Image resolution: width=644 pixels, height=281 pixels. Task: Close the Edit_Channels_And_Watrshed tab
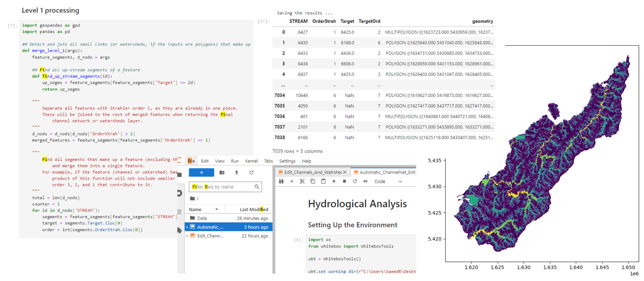point(345,172)
